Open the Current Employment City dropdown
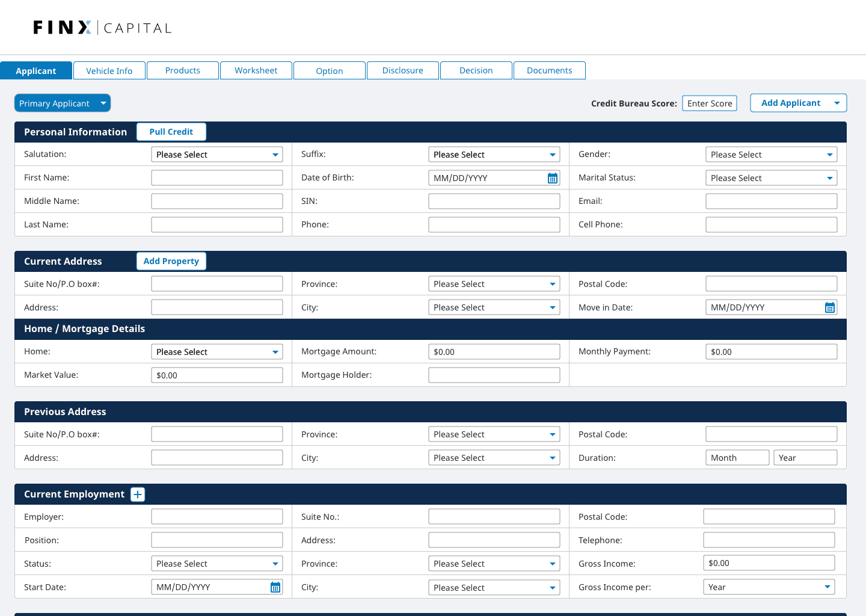866x616 pixels. click(x=494, y=588)
